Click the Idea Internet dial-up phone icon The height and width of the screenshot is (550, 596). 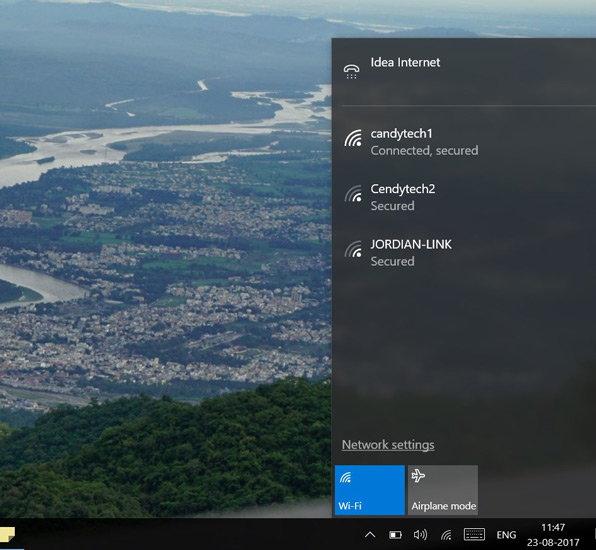tap(351, 71)
